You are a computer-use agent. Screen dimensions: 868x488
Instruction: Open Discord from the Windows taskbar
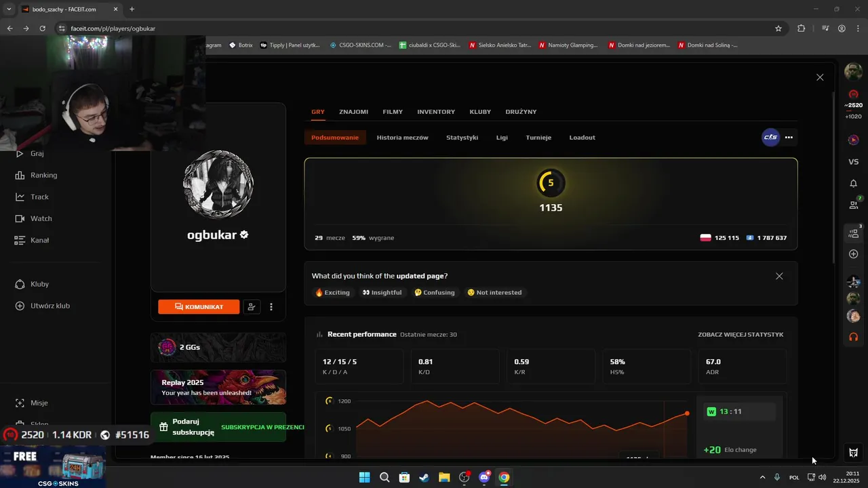tap(484, 477)
